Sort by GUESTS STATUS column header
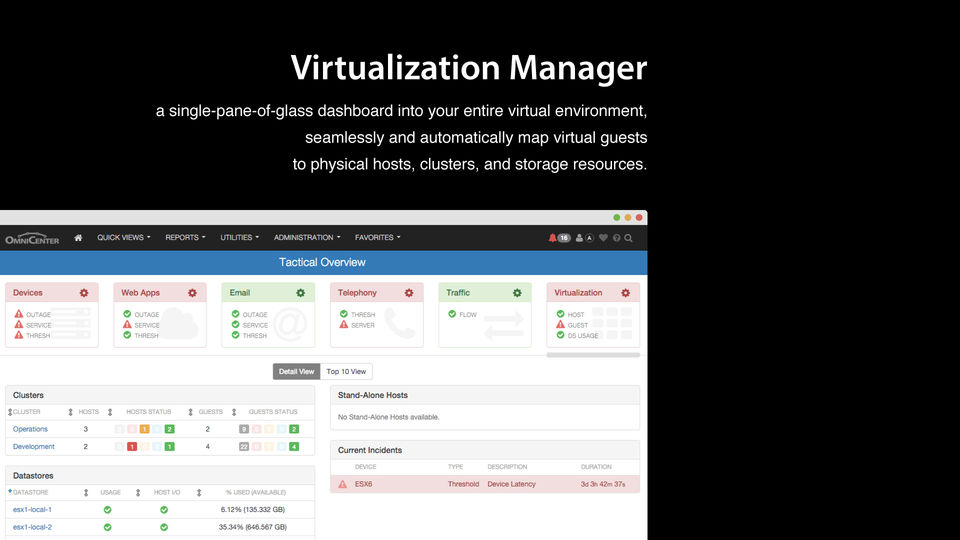 pyautogui.click(x=273, y=412)
